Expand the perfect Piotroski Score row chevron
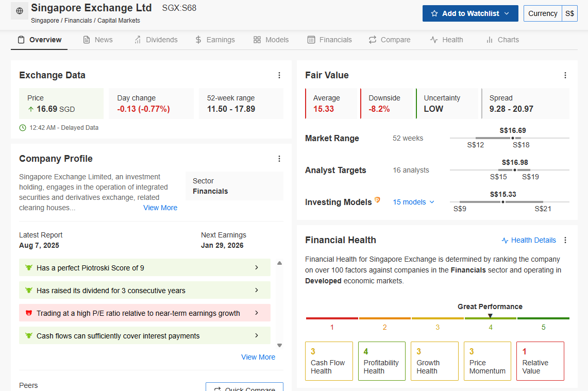 click(x=257, y=267)
